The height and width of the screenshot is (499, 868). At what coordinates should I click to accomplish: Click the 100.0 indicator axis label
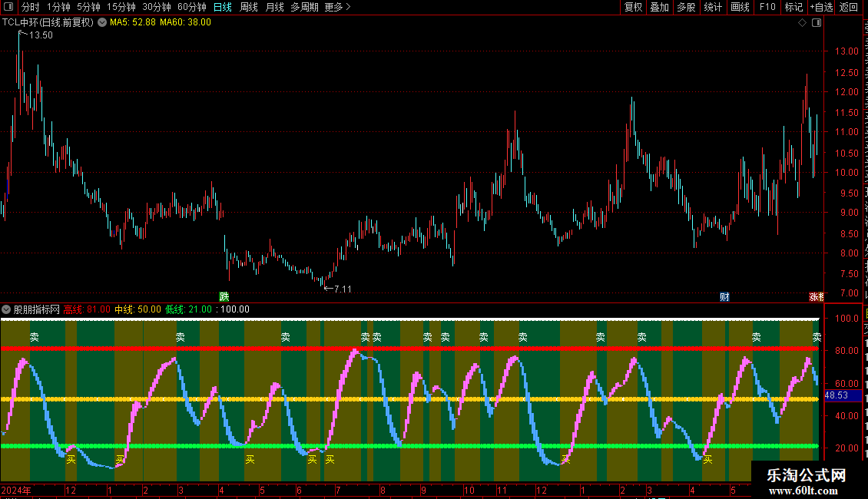pos(846,318)
